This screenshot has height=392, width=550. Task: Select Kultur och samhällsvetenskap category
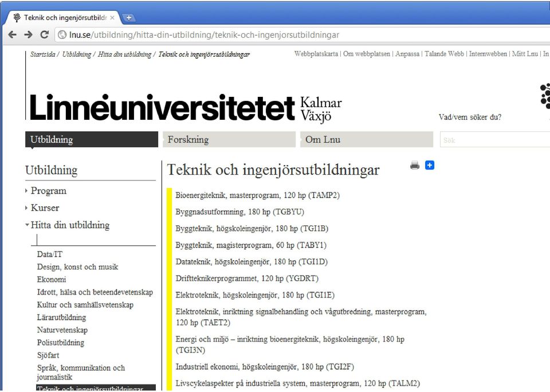coord(85,305)
